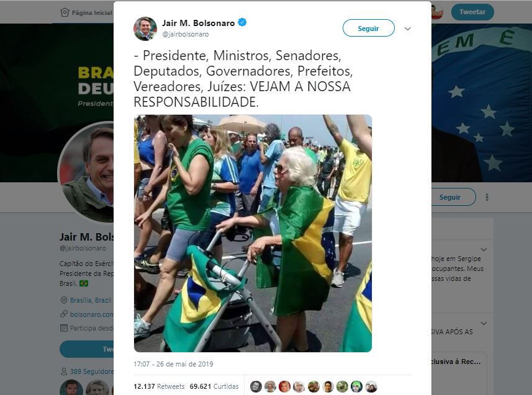Click the verified badge next to Jair M. Bolsonaro
Viewport: 532px width, 395px height.
click(x=242, y=23)
